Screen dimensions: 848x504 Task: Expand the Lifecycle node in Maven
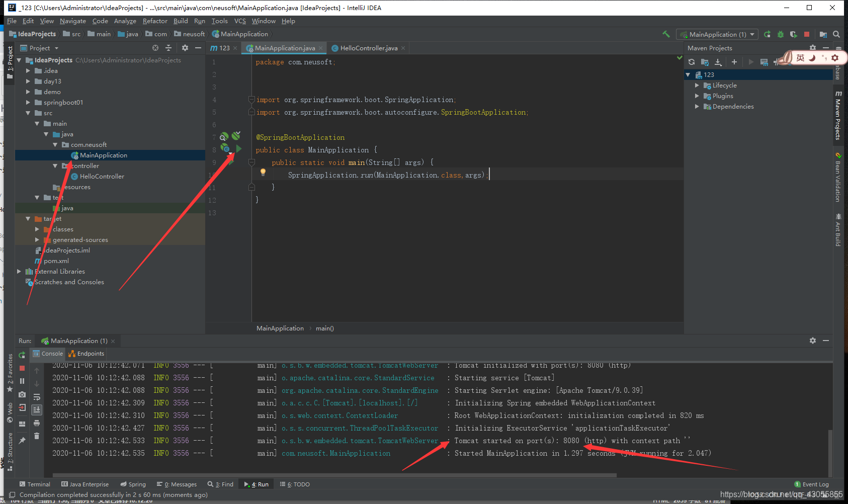coord(697,86)
